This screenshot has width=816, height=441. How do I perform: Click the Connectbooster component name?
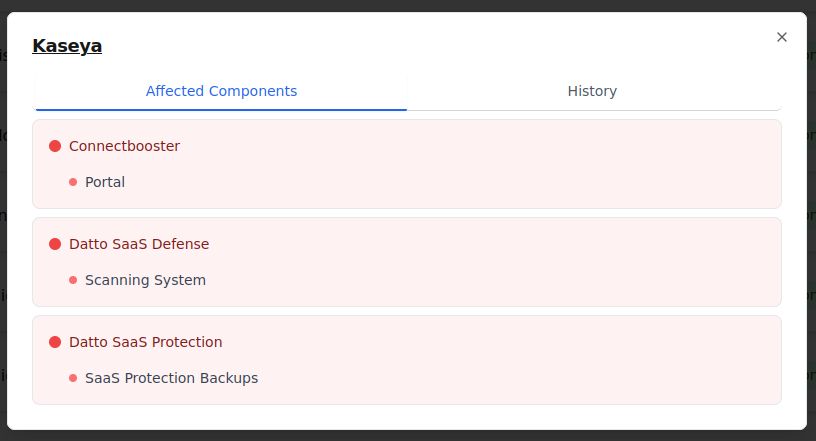[x=124, y=146]
